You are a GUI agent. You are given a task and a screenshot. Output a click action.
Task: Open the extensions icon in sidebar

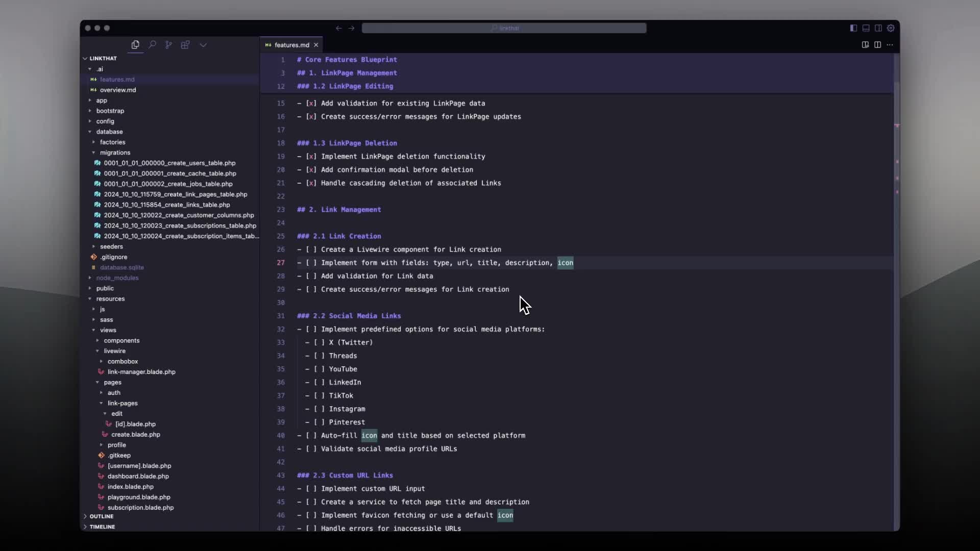(x=186, y=44)
